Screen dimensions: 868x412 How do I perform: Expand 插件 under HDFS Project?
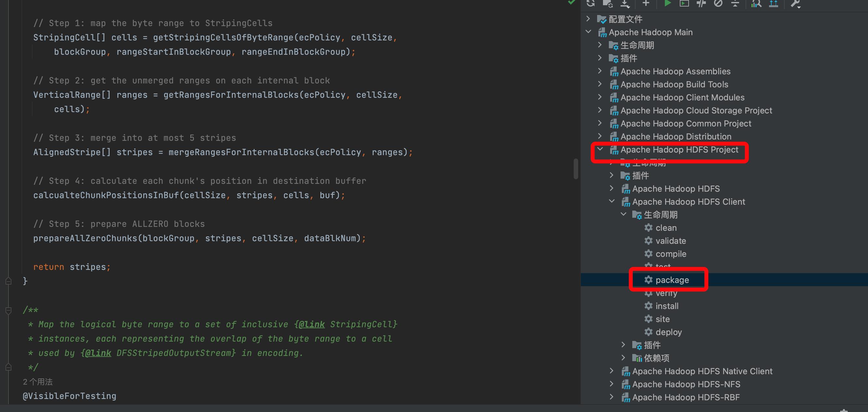611,175
